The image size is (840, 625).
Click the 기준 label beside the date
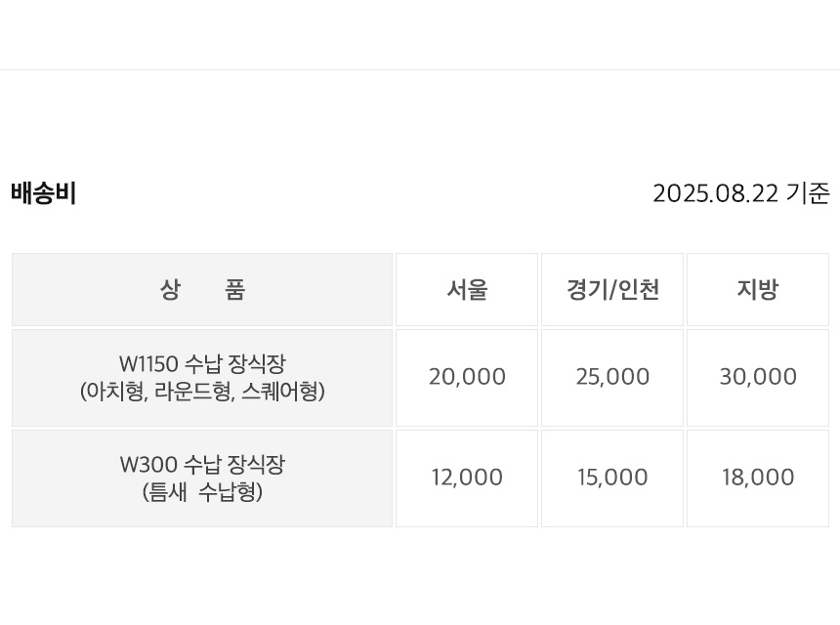click(x=807, y=193)
